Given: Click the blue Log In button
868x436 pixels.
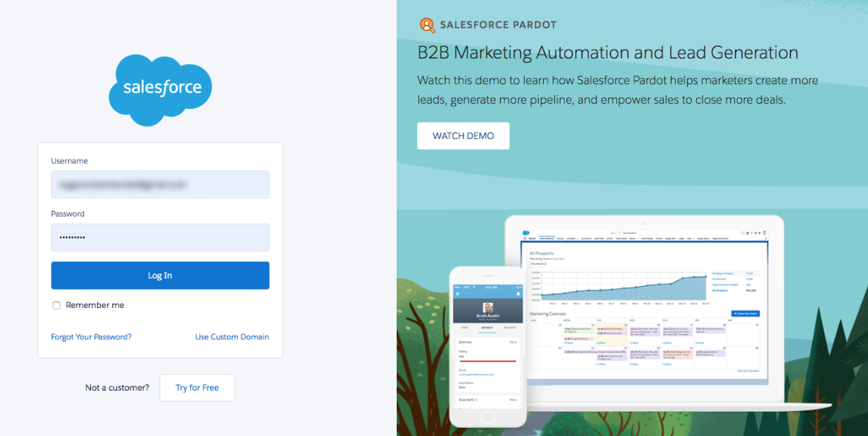Looking at the screenshot, I should (160, 276).
